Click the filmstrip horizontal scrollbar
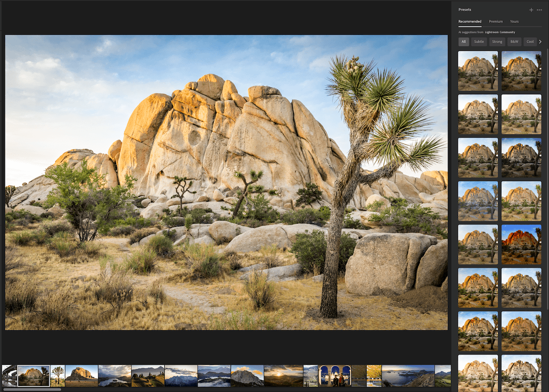 (x=32, y=390)
